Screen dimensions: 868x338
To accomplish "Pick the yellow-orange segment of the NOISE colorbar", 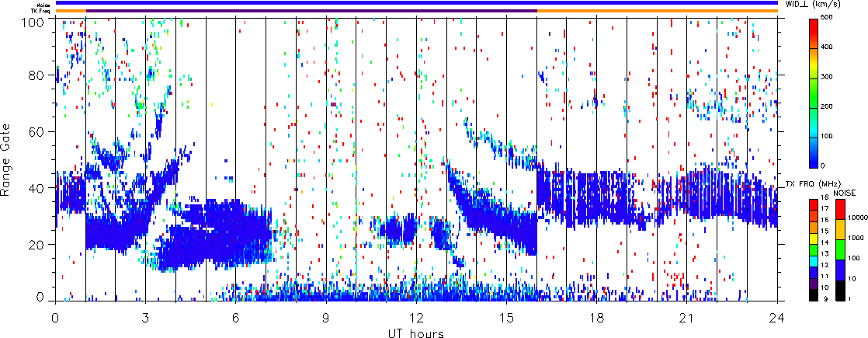I will point(840,229).
